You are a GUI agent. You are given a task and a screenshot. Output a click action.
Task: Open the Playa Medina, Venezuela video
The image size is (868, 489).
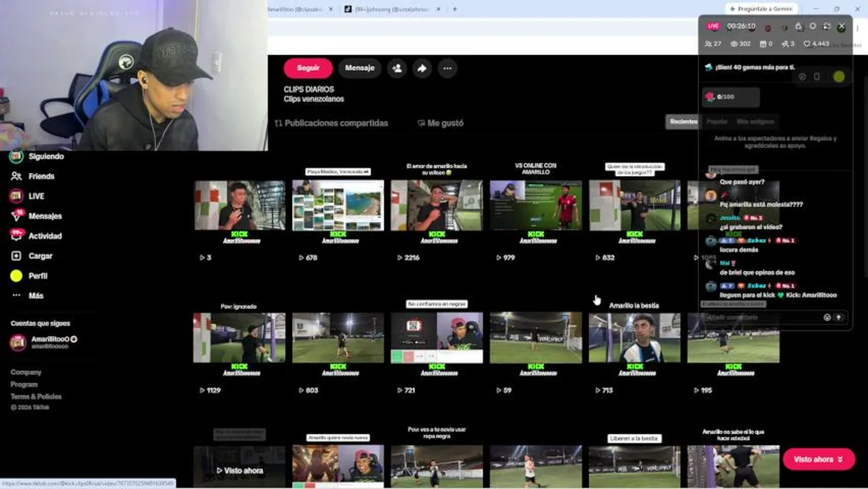(x=338, y=205)
